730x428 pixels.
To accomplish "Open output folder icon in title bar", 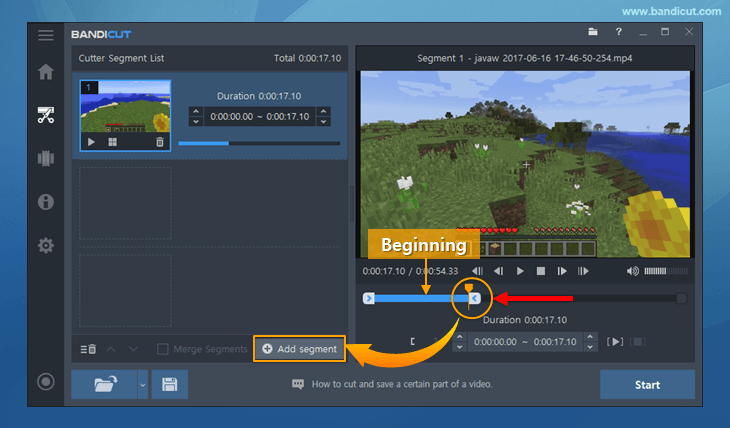I will point(593,32).
